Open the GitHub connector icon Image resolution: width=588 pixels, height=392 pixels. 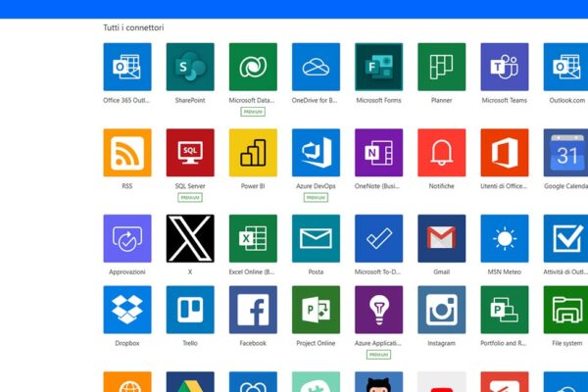coord(378,382)
